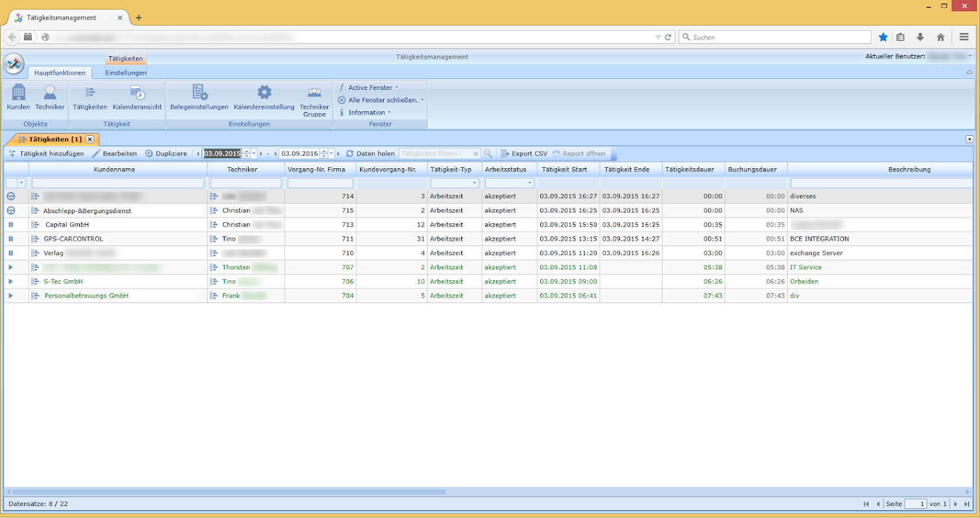The image size is (980, 518).
Task: Click pause icon on Capital GmbH row
Action: [11, 225]
